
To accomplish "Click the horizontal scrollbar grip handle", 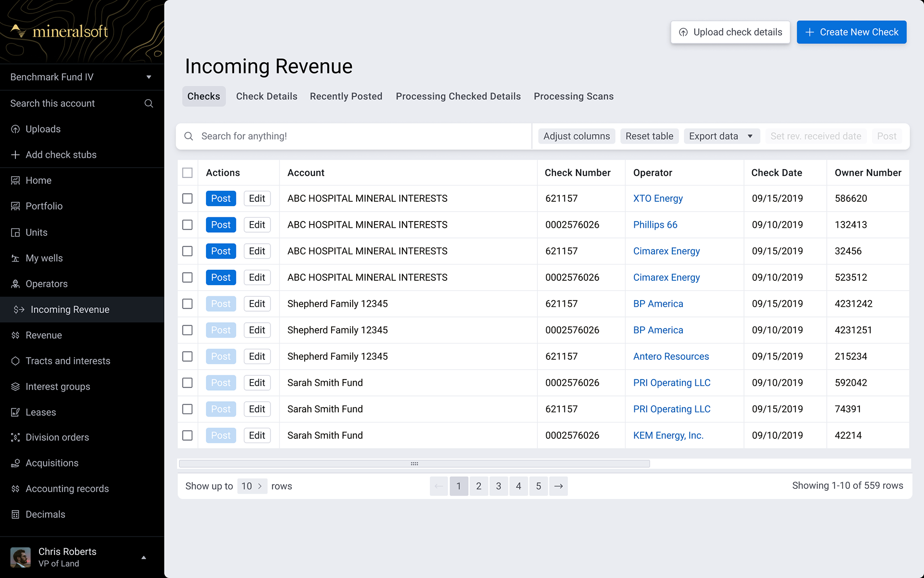I will (x=414, y=463).
